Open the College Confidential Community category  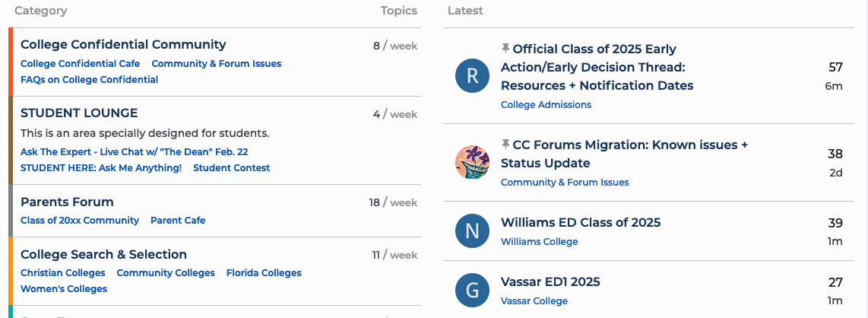pos(123,45)
